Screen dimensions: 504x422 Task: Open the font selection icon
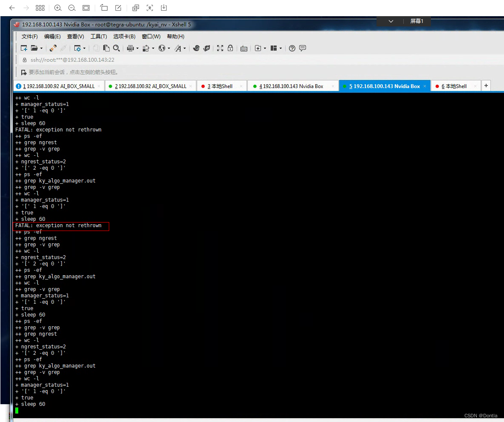coord(178,48)
